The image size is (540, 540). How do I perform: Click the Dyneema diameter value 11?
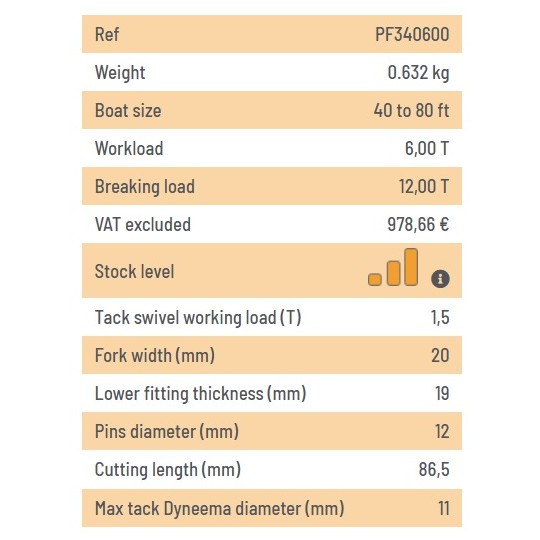pos(444,508)
